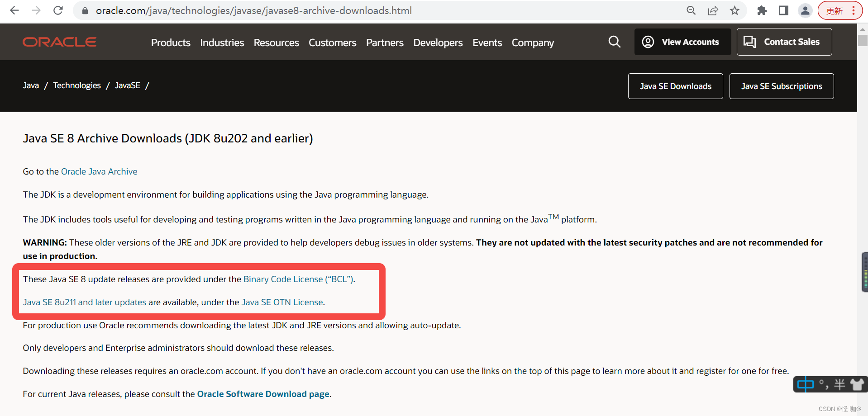Click the Java breadcrumb link
Screen dimensions: 868x416
[31, 85]
